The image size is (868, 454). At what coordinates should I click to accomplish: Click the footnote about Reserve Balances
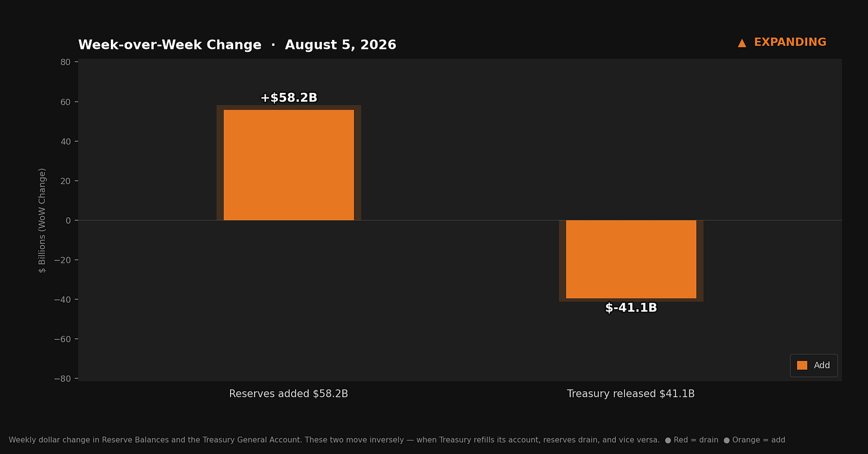334,440
